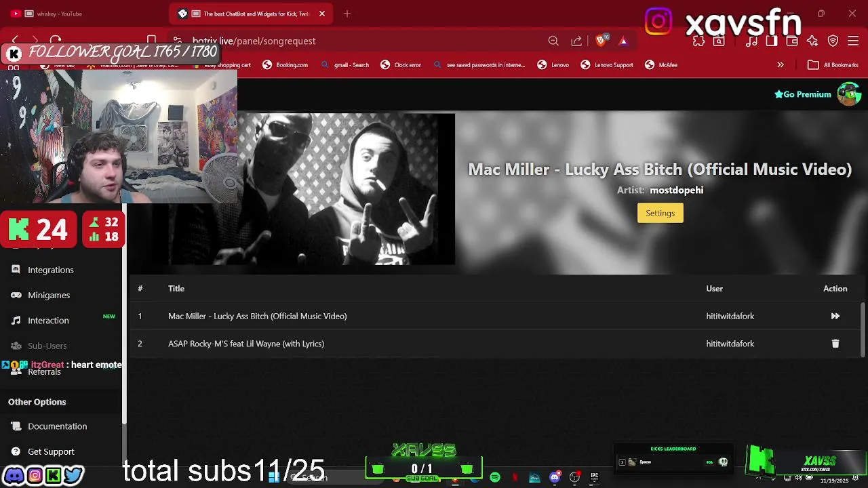Screen dimensions: 868x488
Task: Open the McAfee bookmark
Action: (661, 65)
